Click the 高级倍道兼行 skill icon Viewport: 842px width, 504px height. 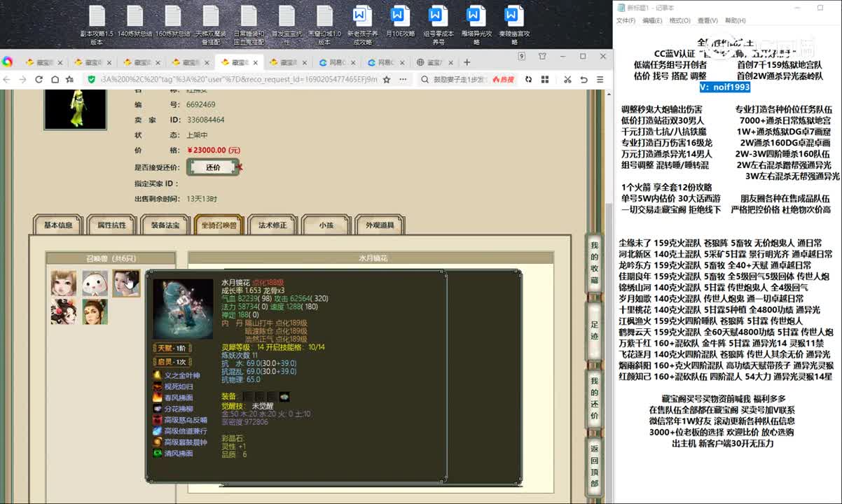pos(158,431)
